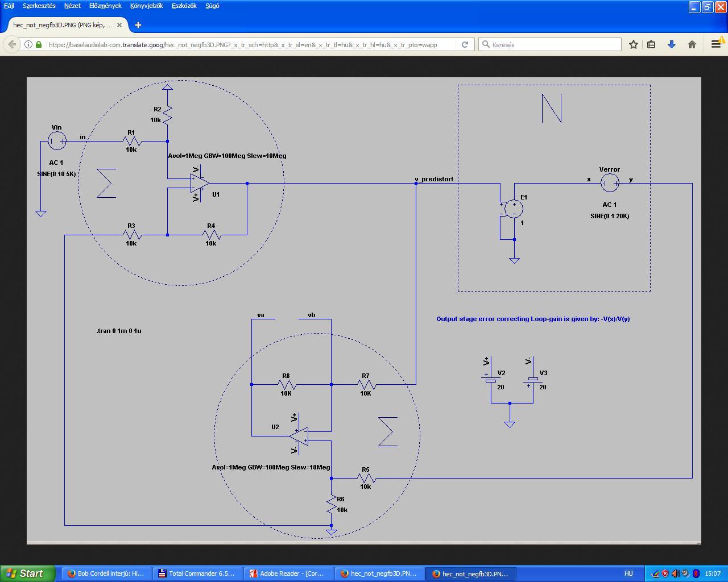The width and height of the screenshot is (728, 582).
Task: Click the Verror source label
Action: [x=609, y=169]
